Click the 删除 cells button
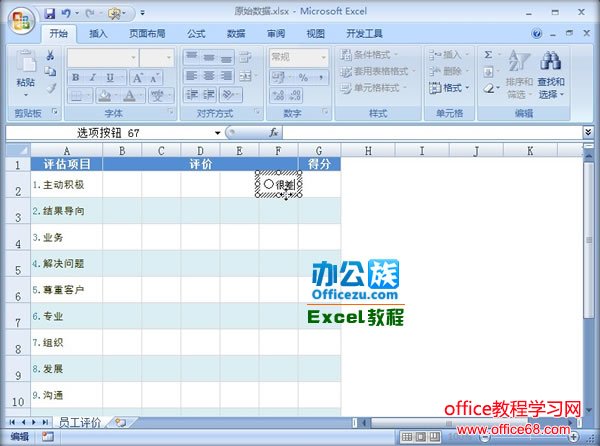The height and width of the screenshot is (446, 600). point(448,71)
